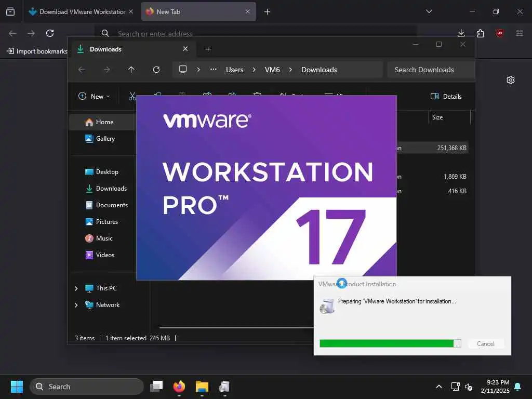The image size is (532, 399).
Task: Select Users in the breadcrumb path
Action: [x=235, y=70]
